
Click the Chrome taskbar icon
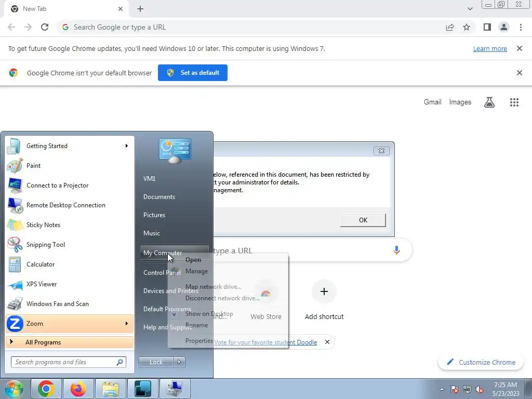tap(46, 389)
